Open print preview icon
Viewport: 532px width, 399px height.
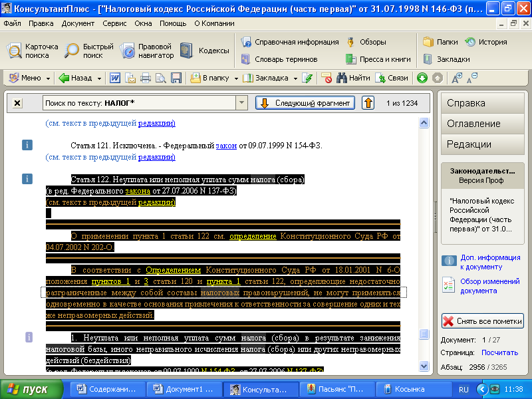tap(161, 78)
